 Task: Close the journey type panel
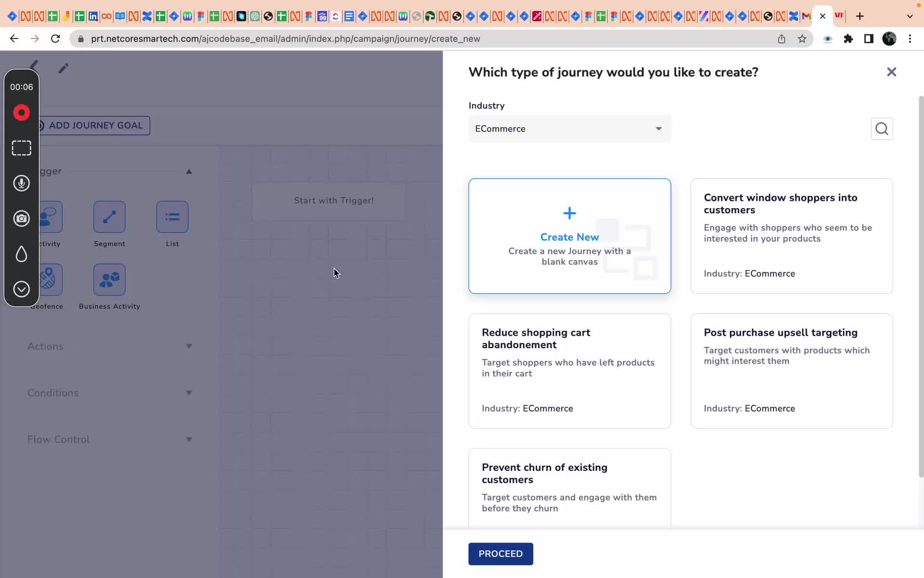coord(891,72)
